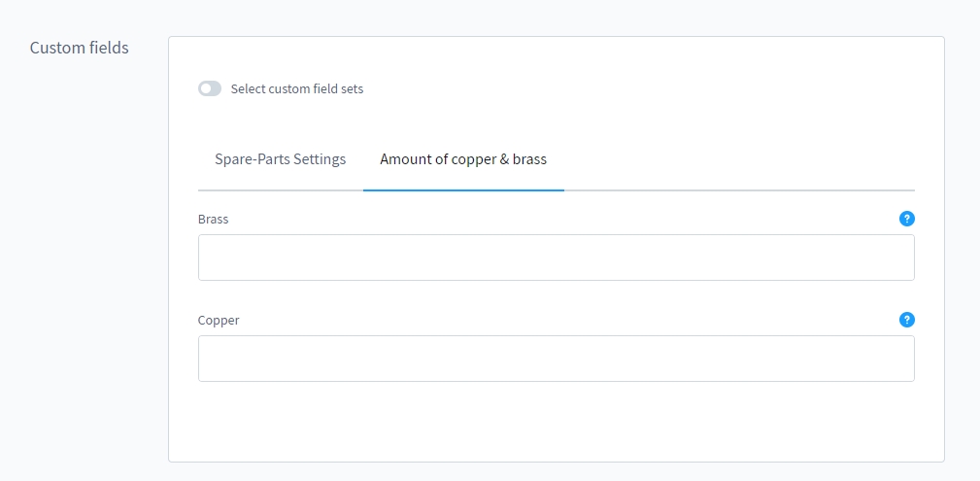
Task: Flip the custom field sets switch knob
Action: click(206, 88)
